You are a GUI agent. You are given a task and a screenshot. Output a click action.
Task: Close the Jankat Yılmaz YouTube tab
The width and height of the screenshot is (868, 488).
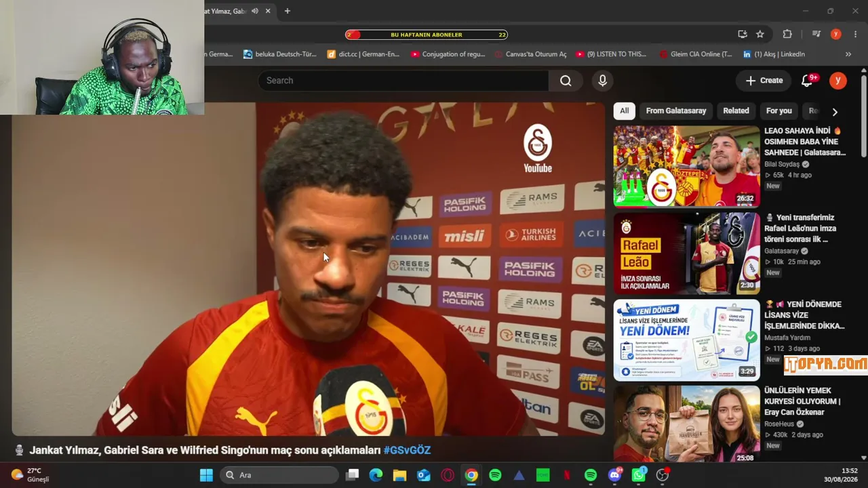coord(268,11)
